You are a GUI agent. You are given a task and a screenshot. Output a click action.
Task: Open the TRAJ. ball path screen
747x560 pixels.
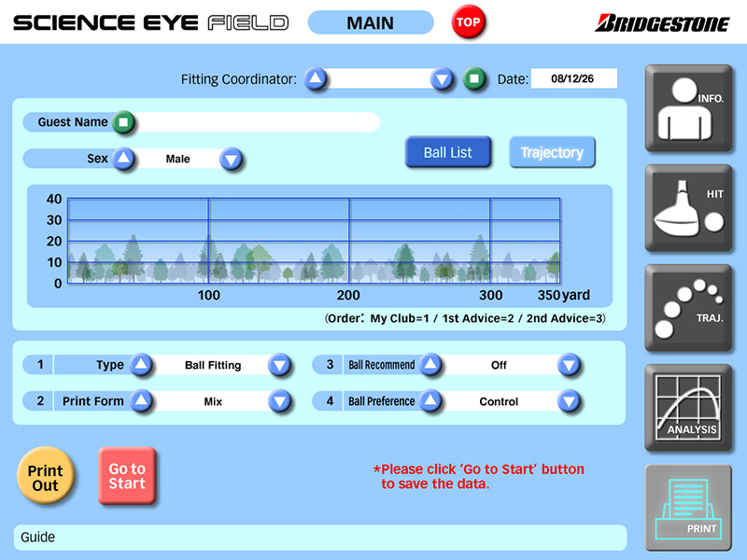click(x=688, y=308)
